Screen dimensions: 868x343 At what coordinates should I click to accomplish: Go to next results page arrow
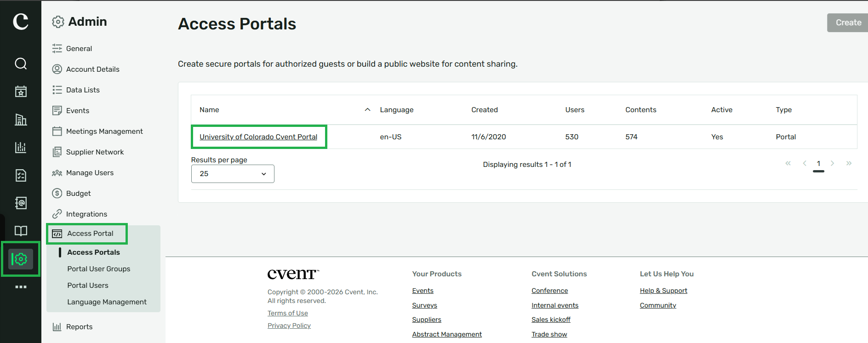(x=832, y=163)
